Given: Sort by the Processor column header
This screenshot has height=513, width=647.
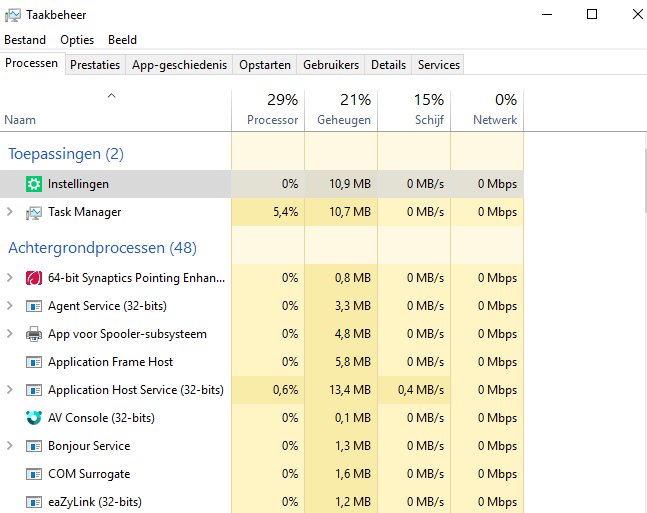Looking at the screenshot, I should [x=268, y=111].
